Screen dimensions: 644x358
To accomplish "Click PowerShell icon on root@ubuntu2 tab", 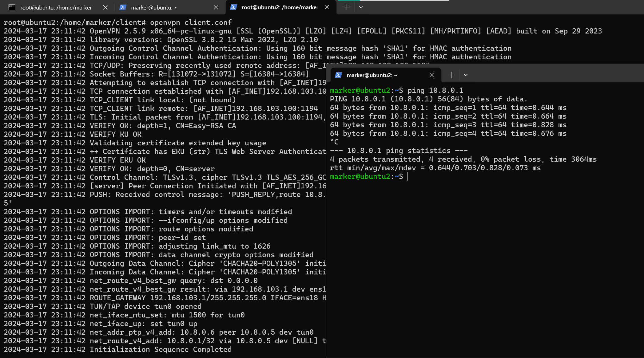I will coord(233,7).
